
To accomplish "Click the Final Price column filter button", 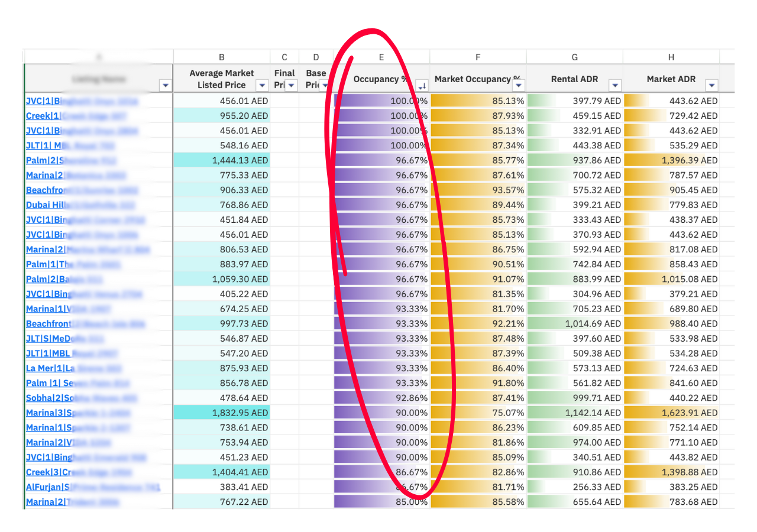I will point(292,86).
